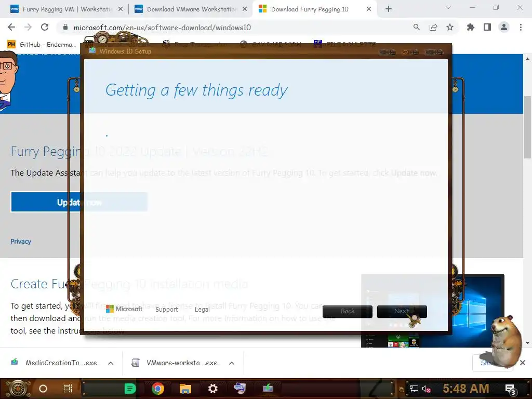Click the Update now button on webpage
The width and height of the screenshot is (532, 399).
coord(79,202)
